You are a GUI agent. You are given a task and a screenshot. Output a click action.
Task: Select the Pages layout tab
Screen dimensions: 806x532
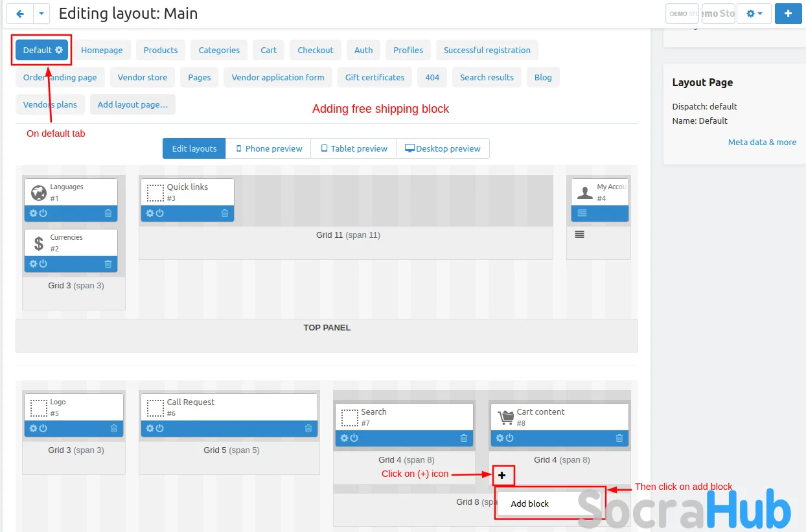coord(200,77)
